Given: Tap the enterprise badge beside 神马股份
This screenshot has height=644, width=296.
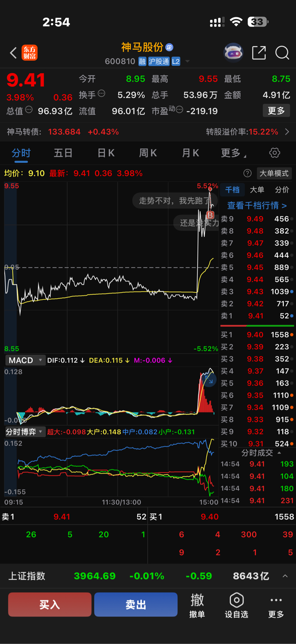Looking at the screenshot, I should click(x=169, y=47).
